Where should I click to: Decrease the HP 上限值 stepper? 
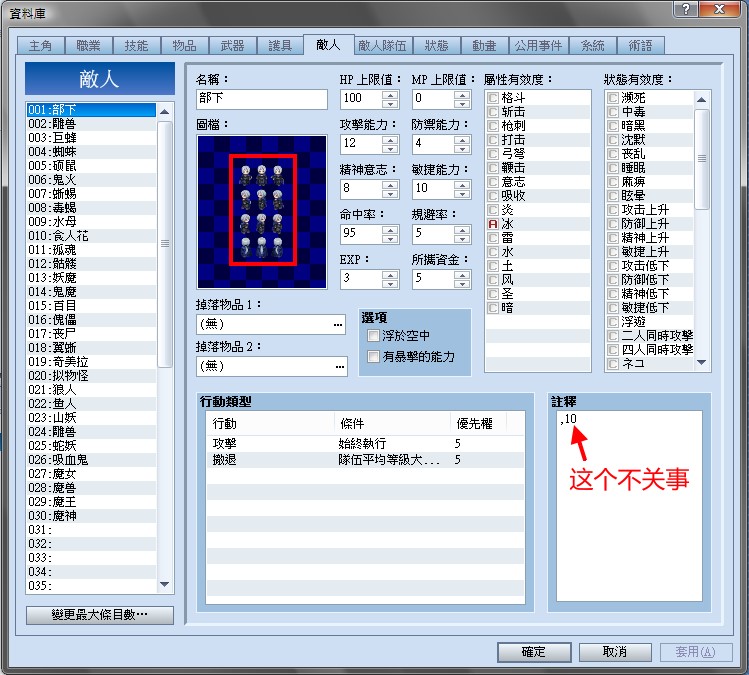[x=390, y=103]
